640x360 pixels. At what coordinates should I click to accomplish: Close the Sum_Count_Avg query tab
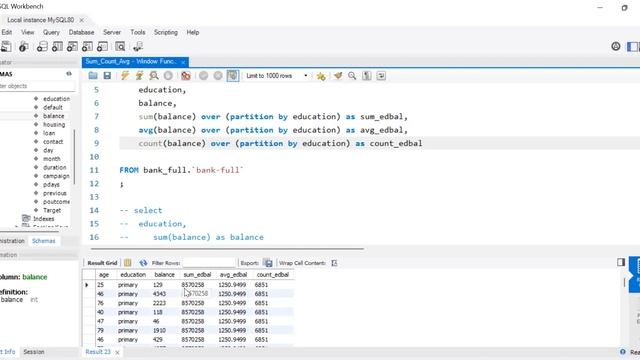point(183,62)
